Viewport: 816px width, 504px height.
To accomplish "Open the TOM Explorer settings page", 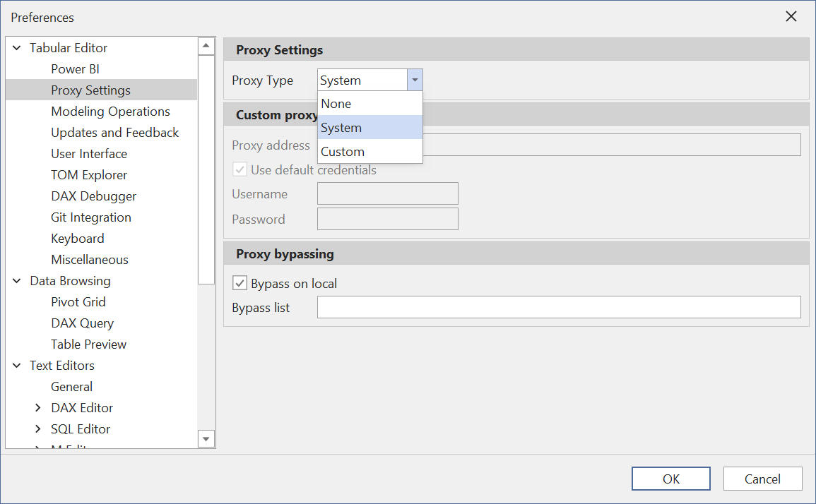I will click(89, 174).
